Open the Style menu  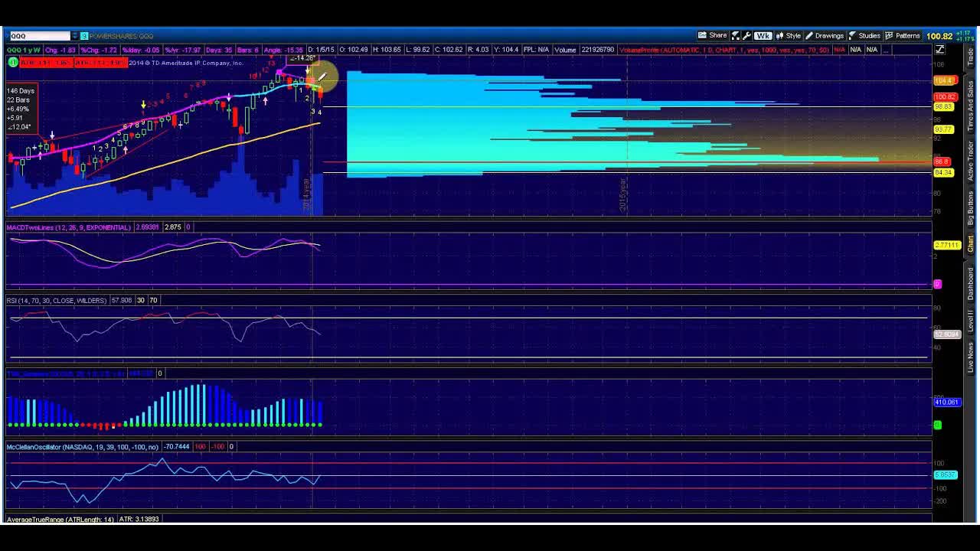pyautogui.click(x=788, y=36)
